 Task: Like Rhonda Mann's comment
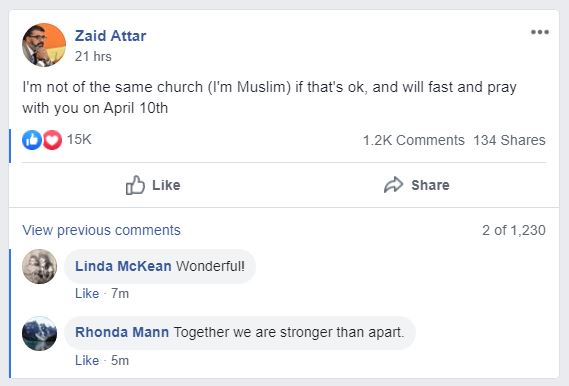pos(87,361)
